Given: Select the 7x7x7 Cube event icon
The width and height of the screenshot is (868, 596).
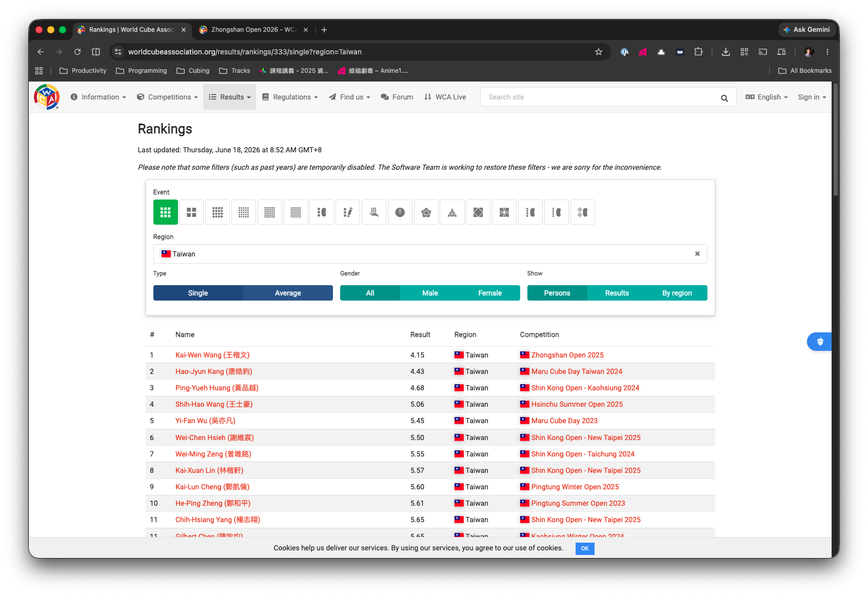Looking at the screenshot, I should 295,212.
